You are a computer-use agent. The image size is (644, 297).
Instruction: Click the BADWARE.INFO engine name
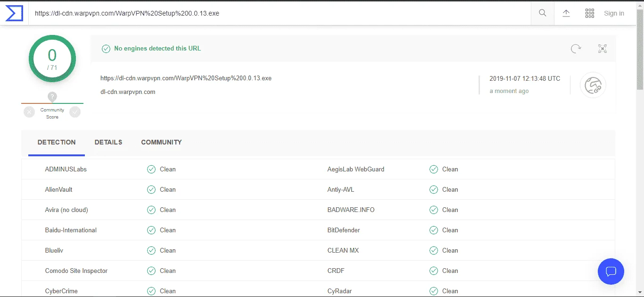(351, 210)
